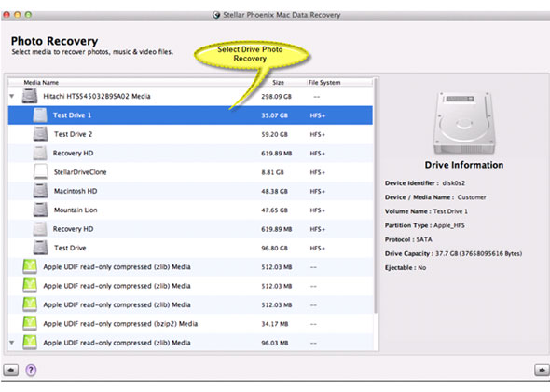Sort the list by the File System column header
This screenshot has height=392, width=550.
pyautogui.click(x=324, y=82)
